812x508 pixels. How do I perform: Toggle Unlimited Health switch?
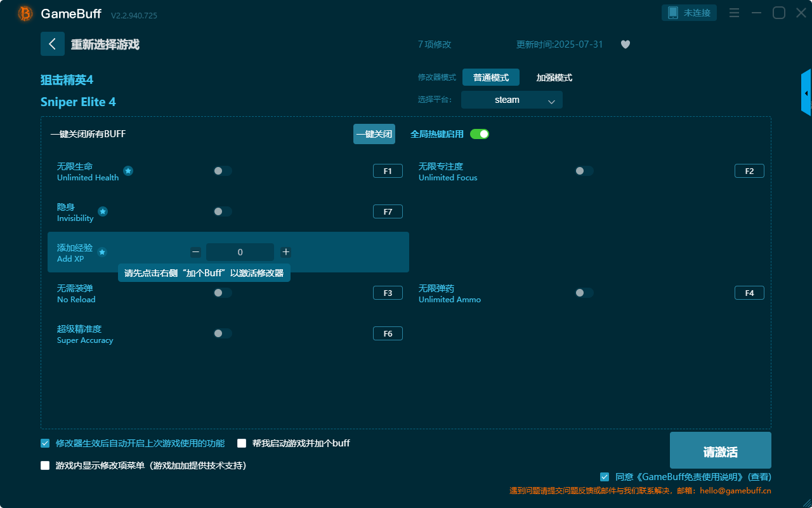[x=223, y=171]
